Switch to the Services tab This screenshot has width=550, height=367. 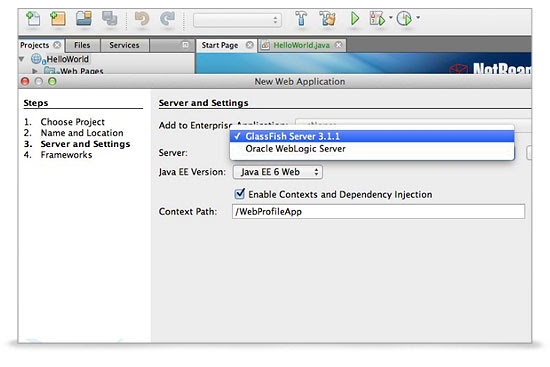124,45
